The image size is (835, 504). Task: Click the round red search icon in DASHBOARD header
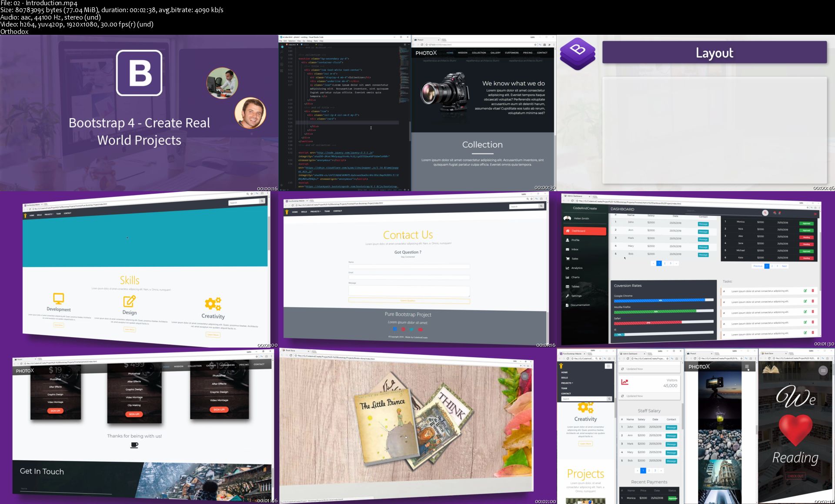pos(765,212)
